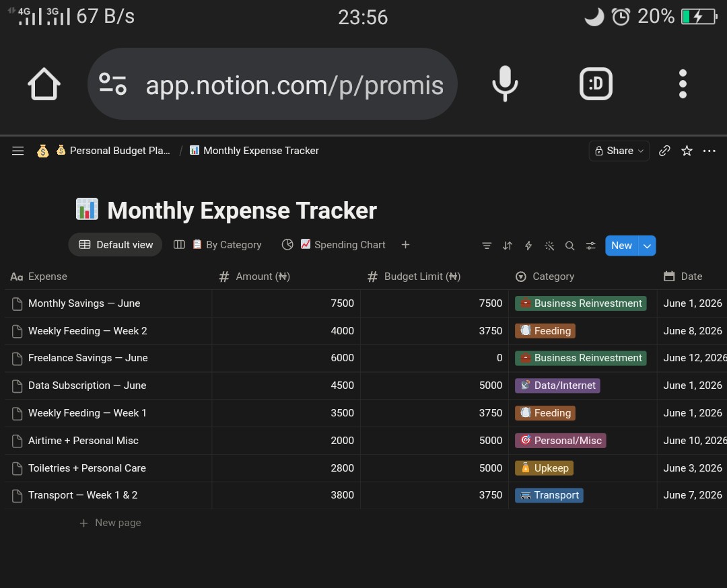
Task: Open the Share dropdown
Action: (x=619, y=151)
